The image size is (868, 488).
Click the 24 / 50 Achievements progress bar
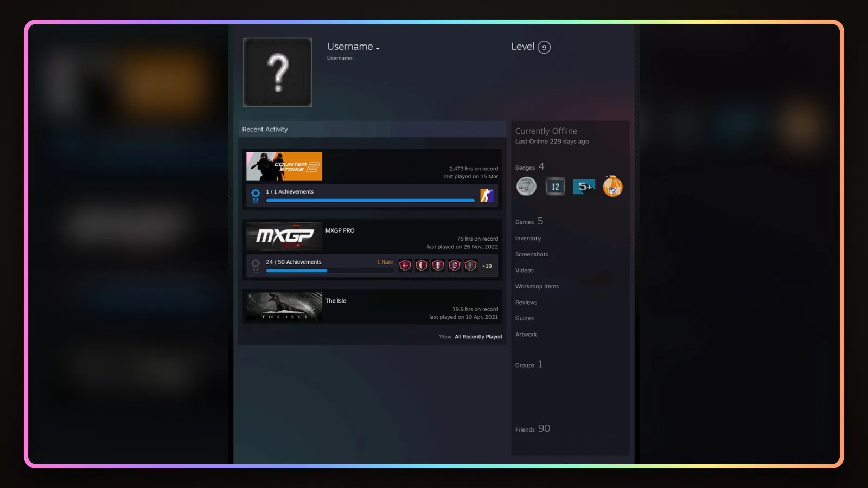tap(329, 271)
